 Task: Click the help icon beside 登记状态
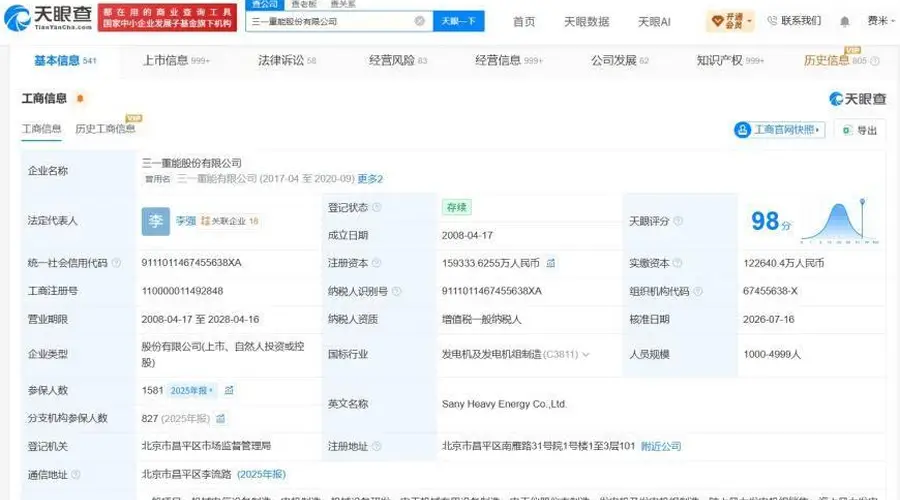click(377, 207)
